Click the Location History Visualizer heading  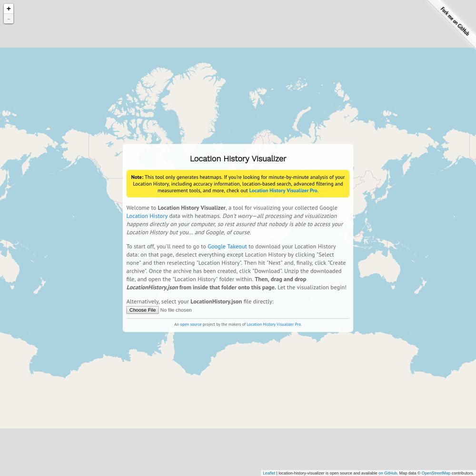238,159
